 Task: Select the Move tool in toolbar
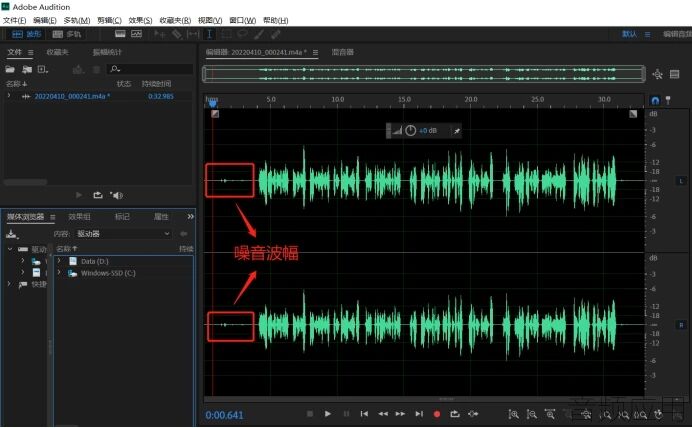(160, 34)
